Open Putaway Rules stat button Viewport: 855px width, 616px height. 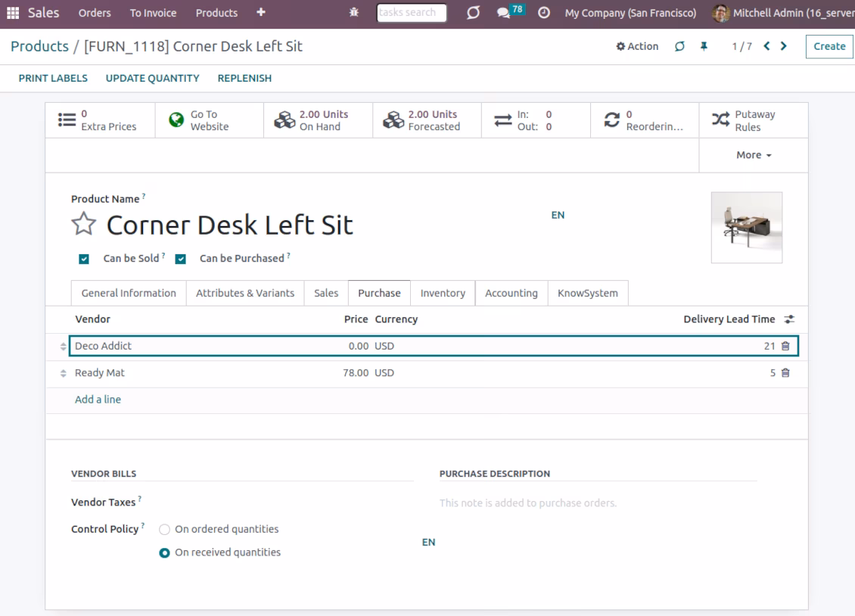(x=754, y=120)
